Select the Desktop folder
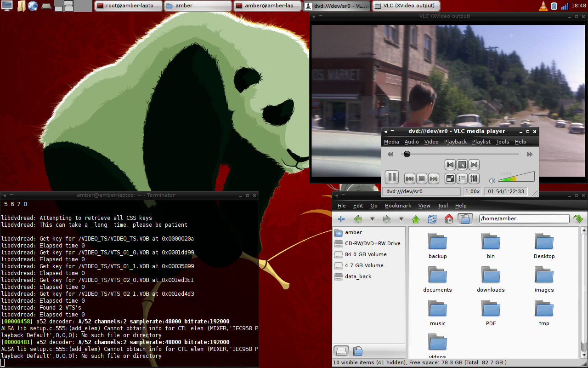 pyautogui.click(x=544, y=246)
